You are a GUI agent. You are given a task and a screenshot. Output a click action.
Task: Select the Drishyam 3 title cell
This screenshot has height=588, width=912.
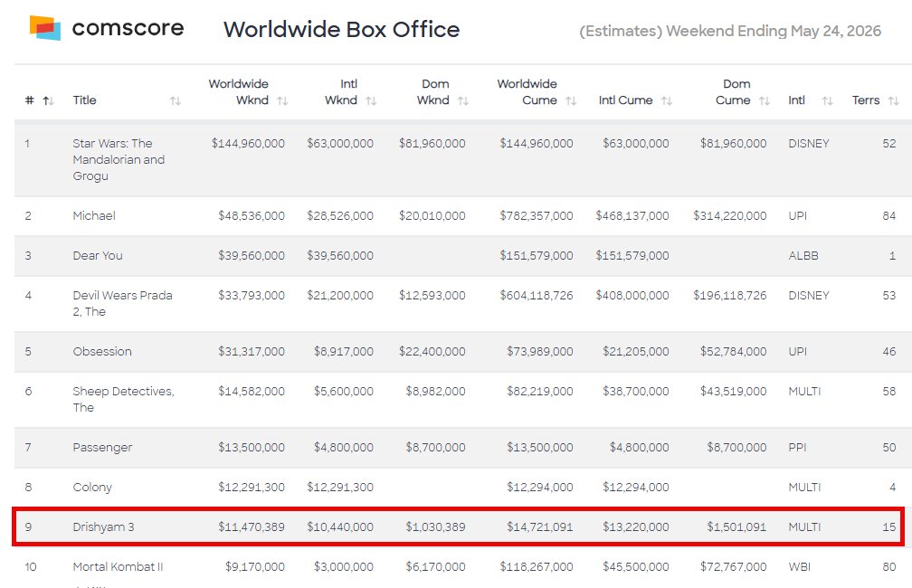pyautogui.click(x=103, y=526)
